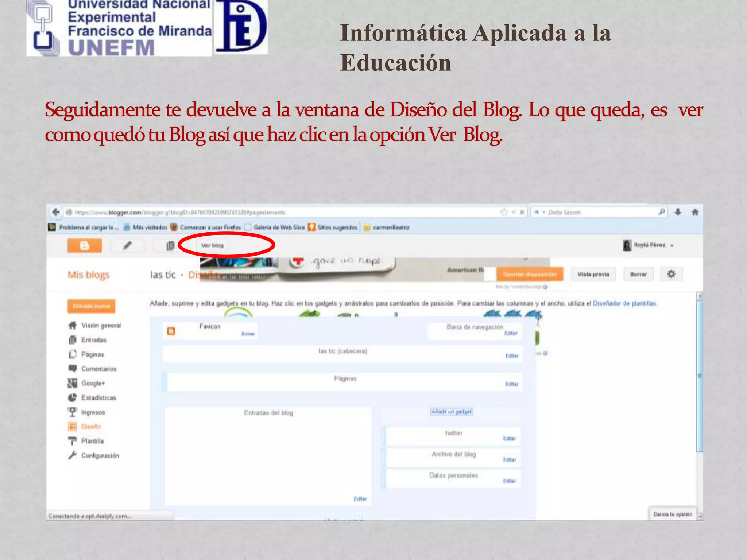Click the Estadísticas pie chart icon
Viewport: 747px width, 560px height.
[x=73, y=397]
